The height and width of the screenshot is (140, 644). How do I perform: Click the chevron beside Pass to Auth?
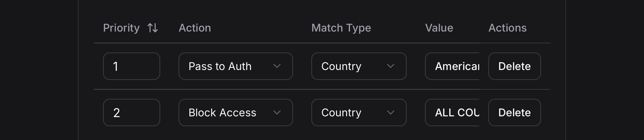[277, 66]
